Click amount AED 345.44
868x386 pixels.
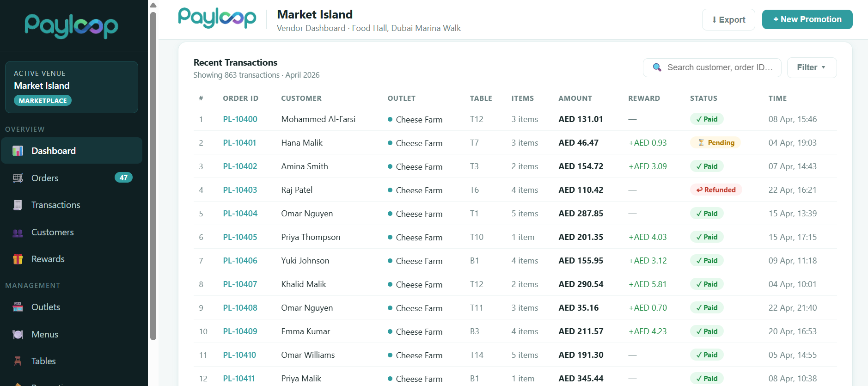[581, 378]
